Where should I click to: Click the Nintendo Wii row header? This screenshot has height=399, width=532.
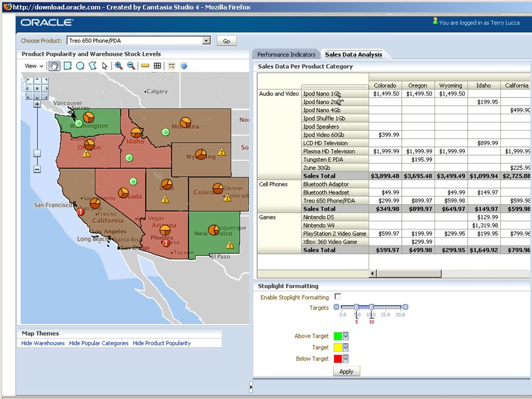[335, 226]
